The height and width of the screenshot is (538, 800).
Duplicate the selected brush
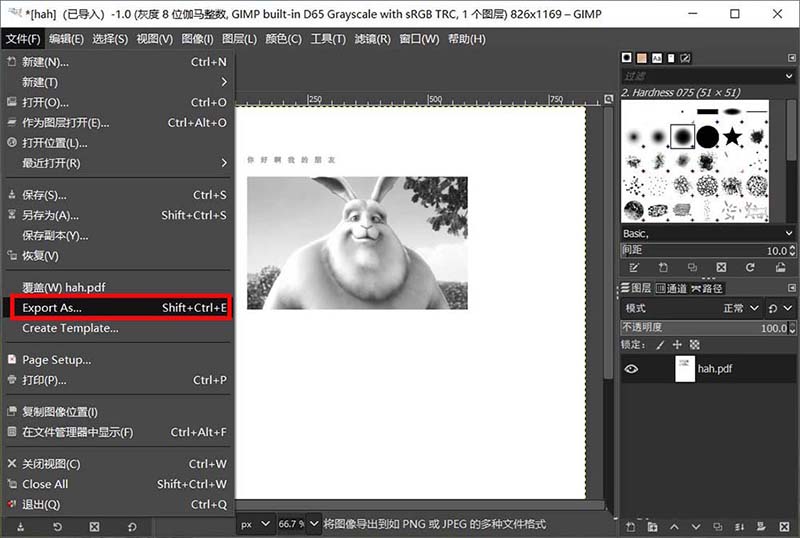pos(692,267)
